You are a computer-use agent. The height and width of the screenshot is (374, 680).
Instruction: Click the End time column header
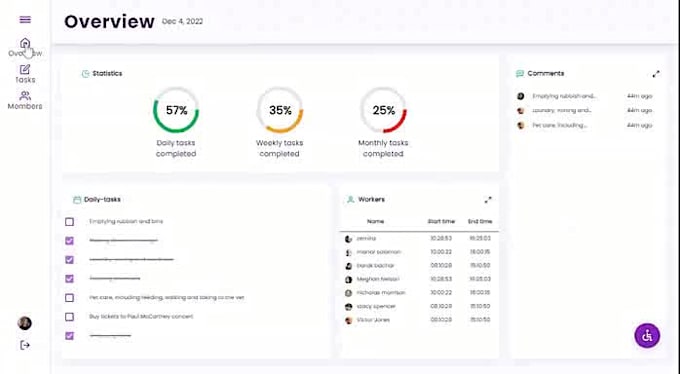(480, 221)
